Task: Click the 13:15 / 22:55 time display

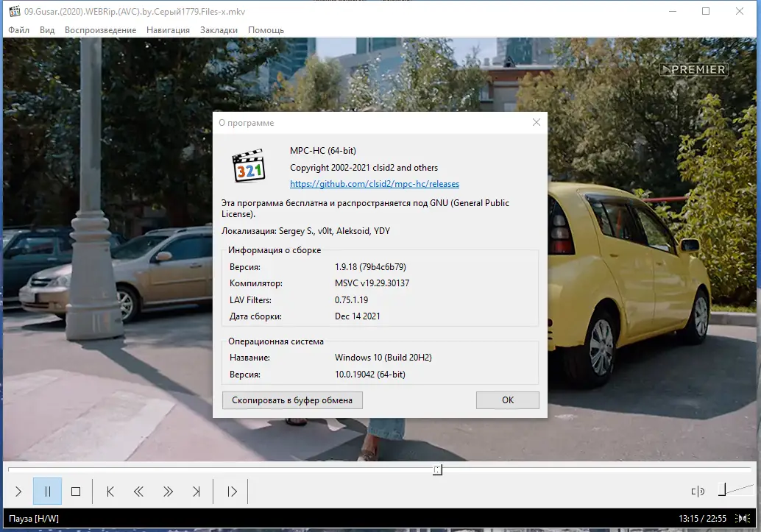Action: (702, 519)
